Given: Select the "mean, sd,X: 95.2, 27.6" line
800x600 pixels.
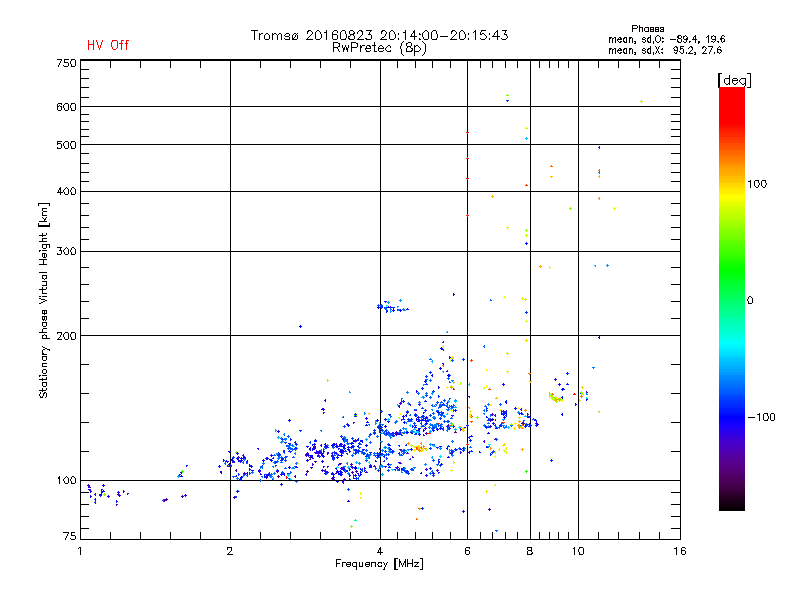Looking at the screenshot, I should click(x=665, y=50).
